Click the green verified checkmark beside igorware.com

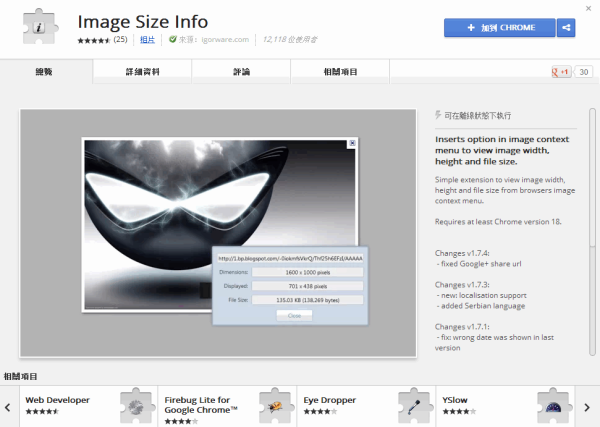click(173, 40)
